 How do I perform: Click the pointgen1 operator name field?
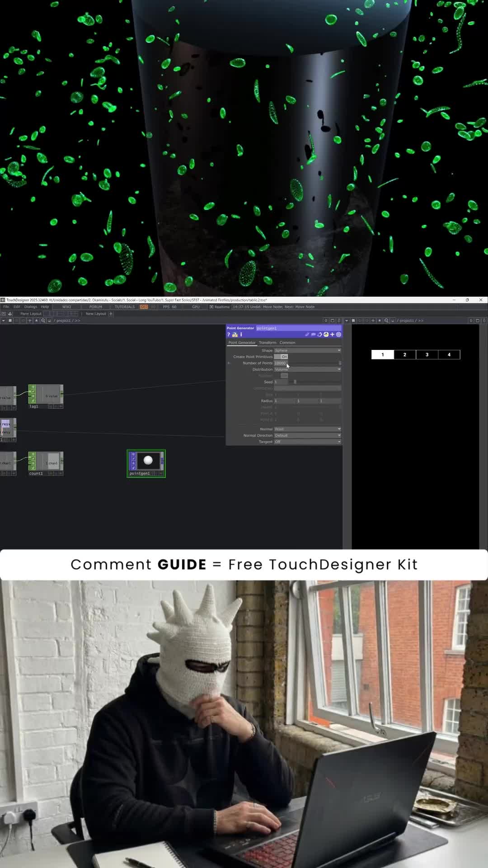click(298, 328)
